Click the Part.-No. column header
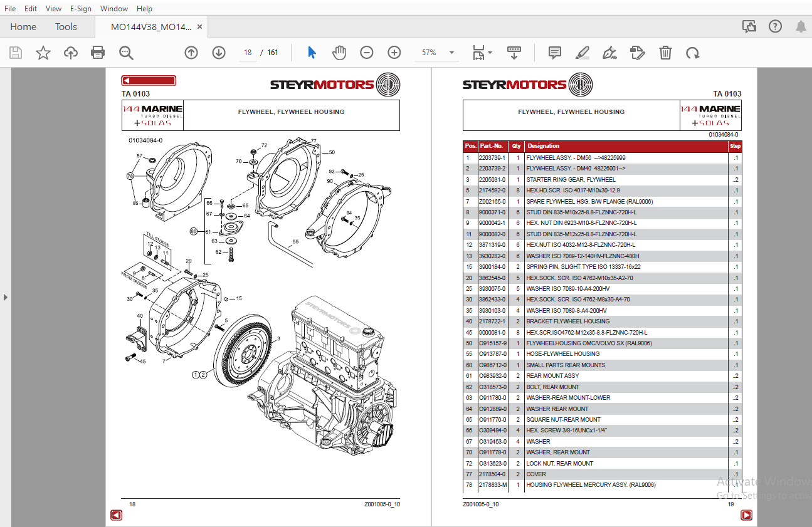Viewport: 812px width, 527px height. pyautogui.click(x=492, y=146)
